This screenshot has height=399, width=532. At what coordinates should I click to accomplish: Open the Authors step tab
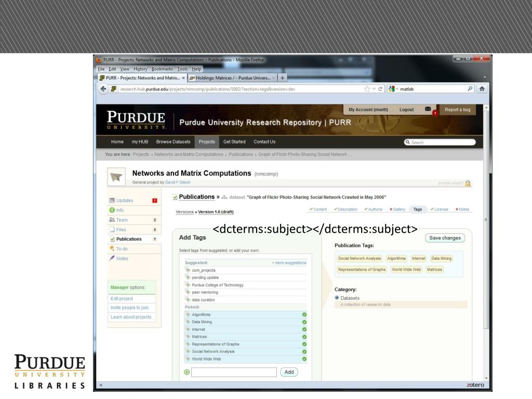[x=373, y=209]
